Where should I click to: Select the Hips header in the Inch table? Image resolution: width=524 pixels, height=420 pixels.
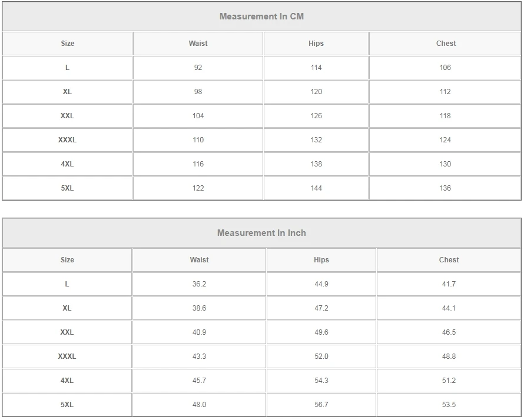[x=321, y=260]
